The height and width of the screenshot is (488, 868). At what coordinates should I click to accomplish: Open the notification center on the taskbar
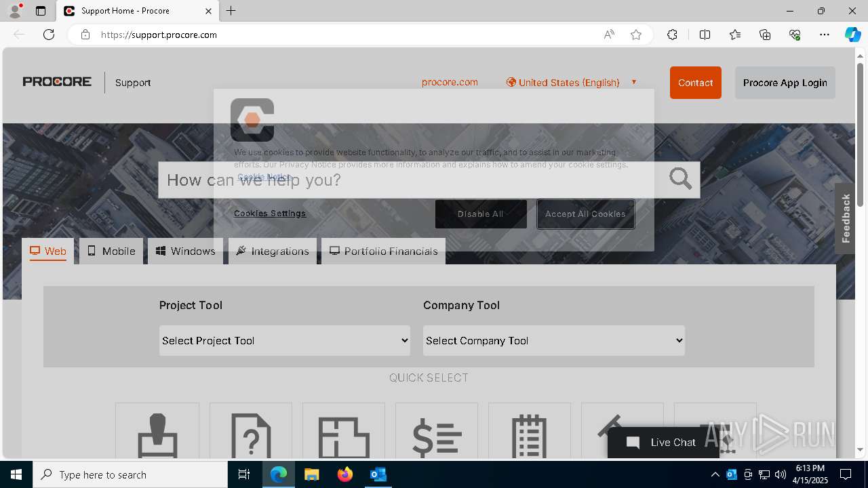[x=846, y=474]
